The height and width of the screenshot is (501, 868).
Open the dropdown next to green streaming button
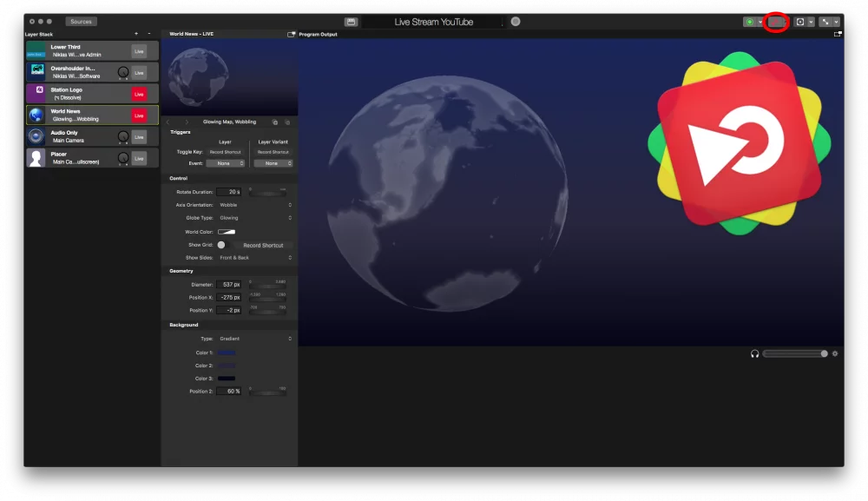(x=760, y=23)
